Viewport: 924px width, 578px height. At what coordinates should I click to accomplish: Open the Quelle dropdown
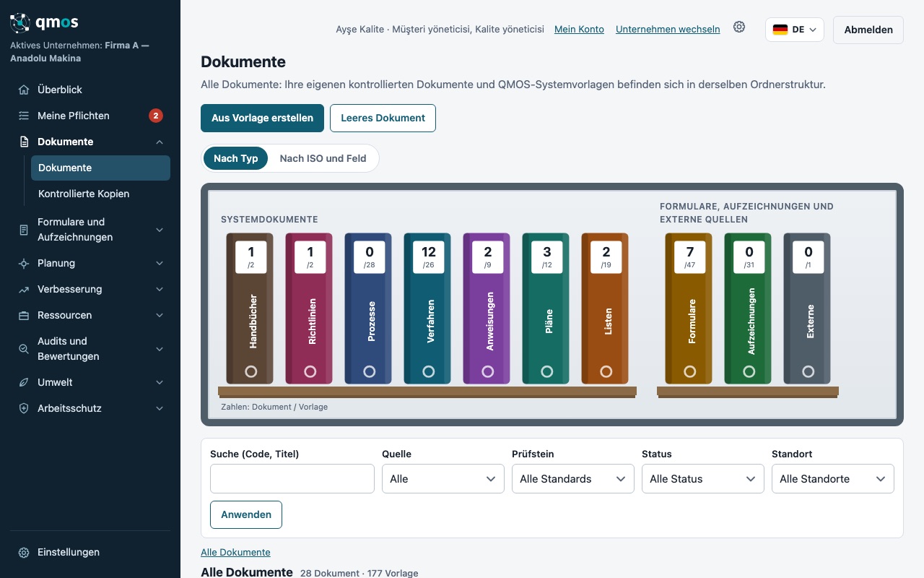(x=443, y=479)
